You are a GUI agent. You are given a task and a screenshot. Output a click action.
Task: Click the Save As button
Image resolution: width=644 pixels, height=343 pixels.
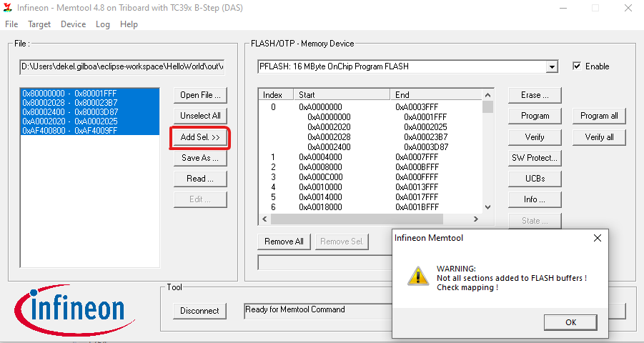tap(200, 158)
